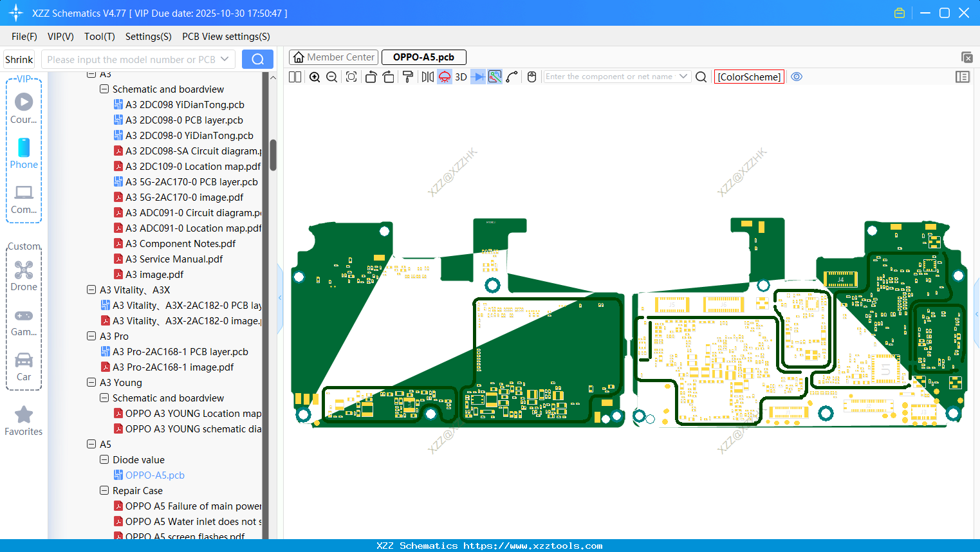Open the Tool(T) menu
Screen dimensions: 980x552
coord(100,37)
